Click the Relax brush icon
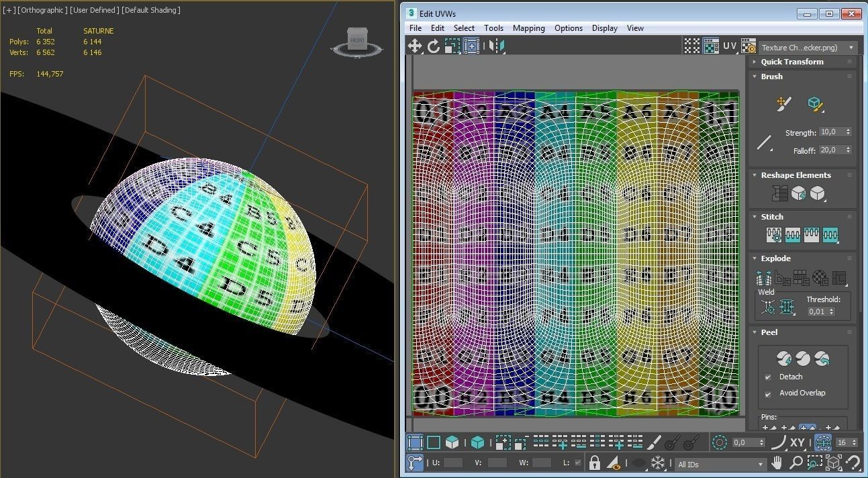The width and height of the screenshot is (868, 478). click(x=816, y=103)
